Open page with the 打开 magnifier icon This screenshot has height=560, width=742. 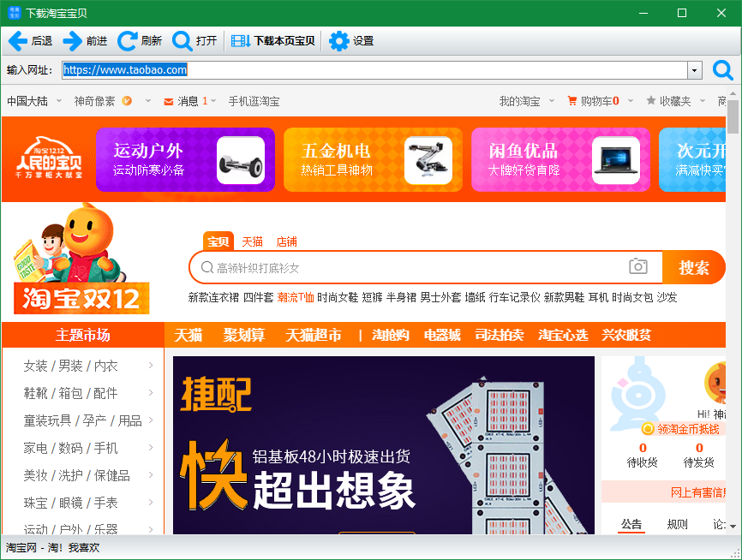(183, 41)
